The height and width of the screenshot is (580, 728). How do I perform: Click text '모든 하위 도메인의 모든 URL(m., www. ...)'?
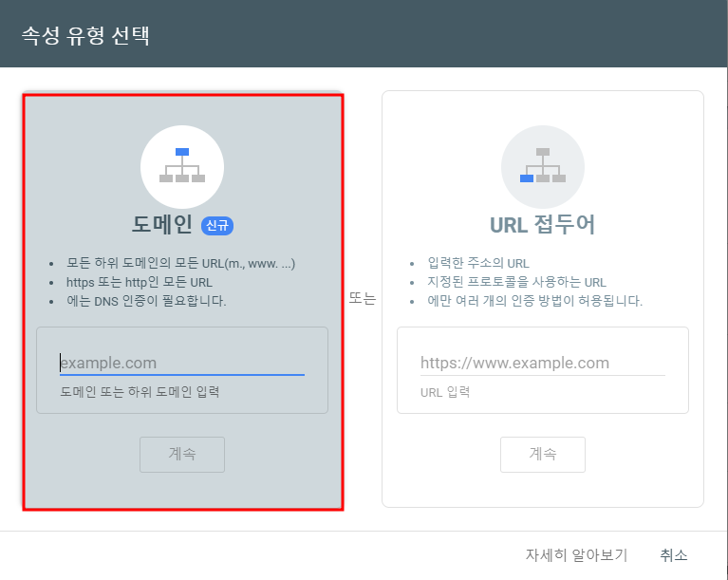pos(180,263)
